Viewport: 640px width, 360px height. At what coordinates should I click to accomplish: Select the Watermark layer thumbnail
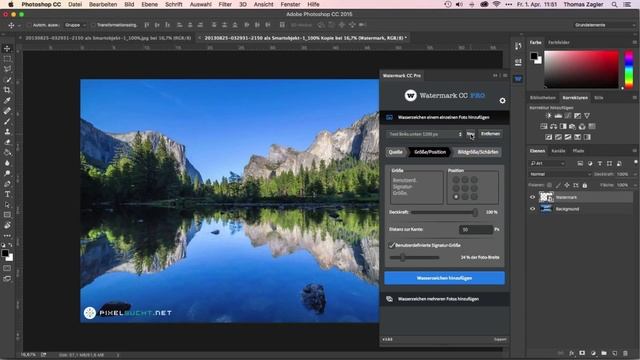(546, 197)
